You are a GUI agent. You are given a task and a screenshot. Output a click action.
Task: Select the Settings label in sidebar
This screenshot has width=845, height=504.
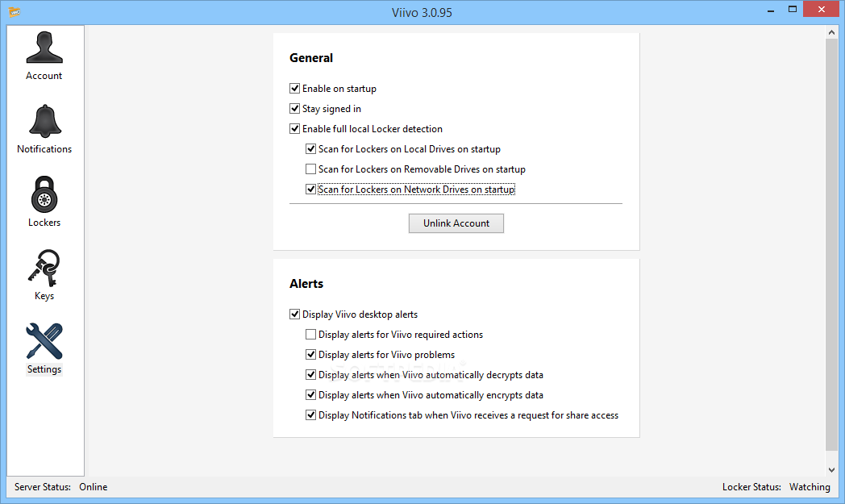click(x=44, y=369)
